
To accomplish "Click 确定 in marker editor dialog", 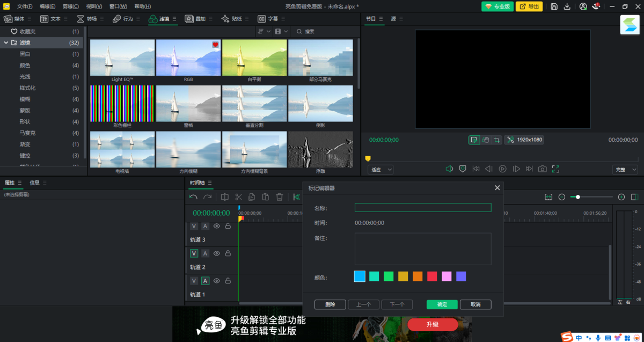I will pos(442,304).
